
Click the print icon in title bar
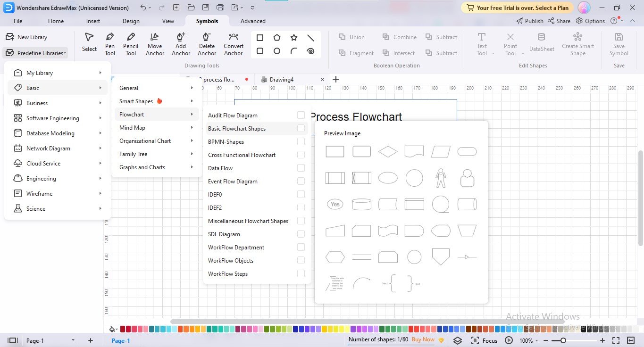[220, 8]
